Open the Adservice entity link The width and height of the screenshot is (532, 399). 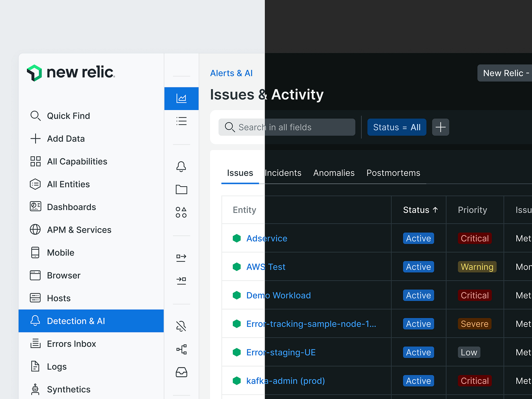pyautogui.click(x=267, y=238)
